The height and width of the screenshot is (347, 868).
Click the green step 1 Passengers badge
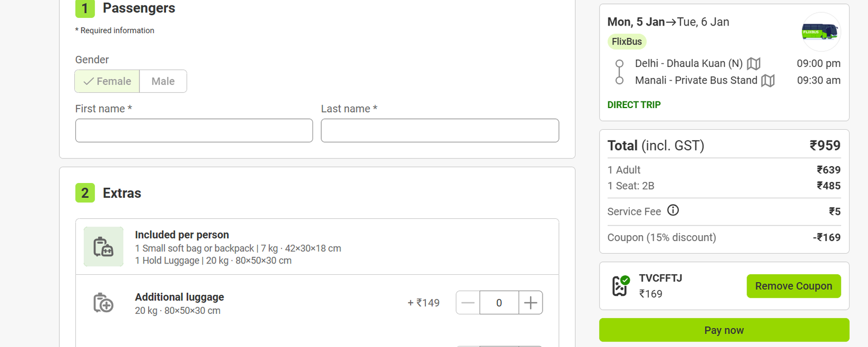pyautogui.click(x=85, y=9)
